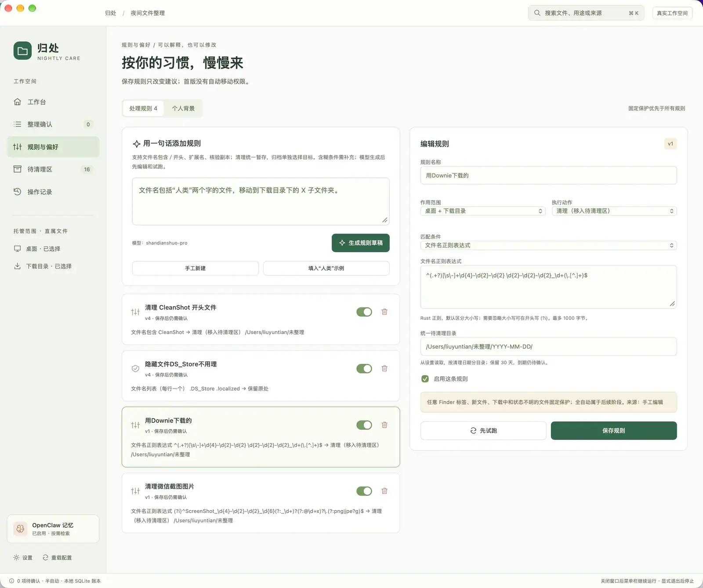Click the 整理确认 count badge 0
The image size is (703, 588).
click(88, 124)
